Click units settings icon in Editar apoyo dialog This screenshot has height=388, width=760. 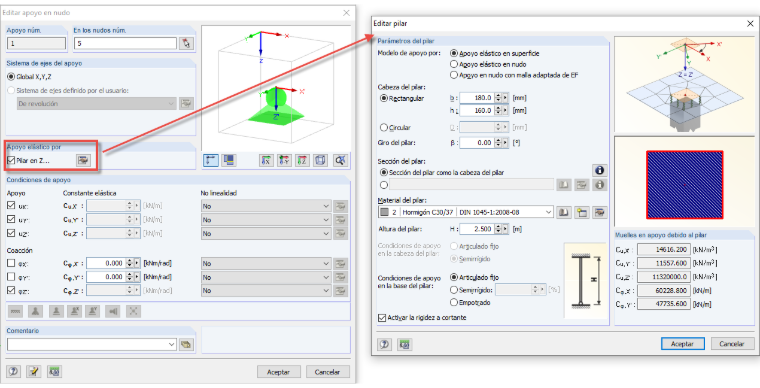54,372
